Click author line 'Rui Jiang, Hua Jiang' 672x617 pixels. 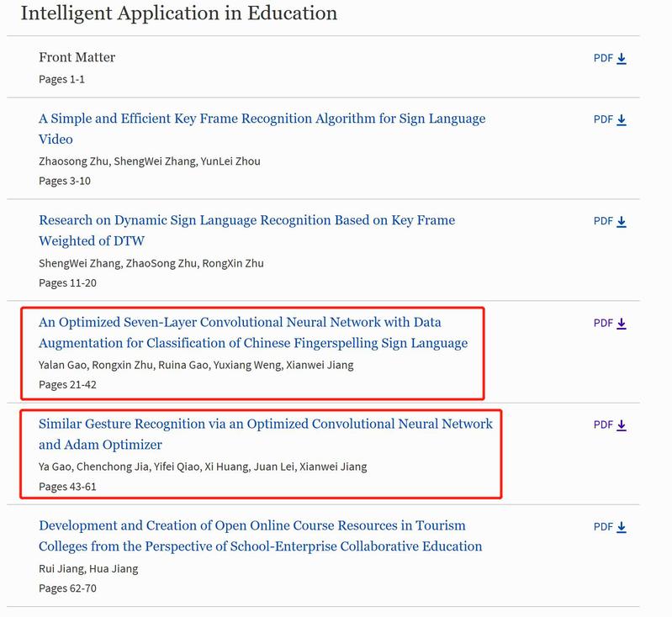(88, 568)
